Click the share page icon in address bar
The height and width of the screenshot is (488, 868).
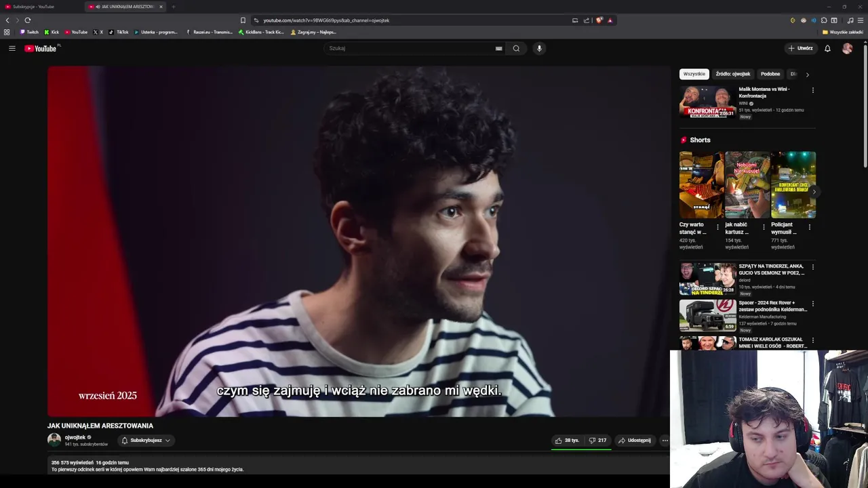587,20
